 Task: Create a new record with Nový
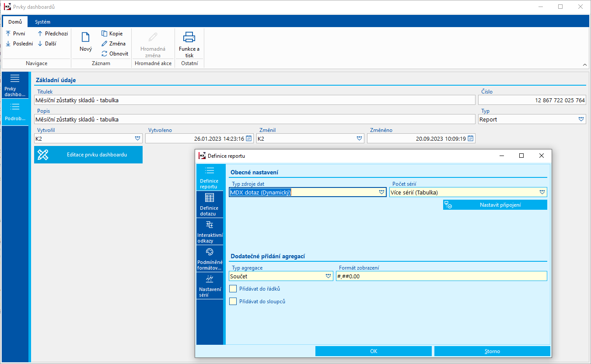pyautogui.click(x=86, y=42)
